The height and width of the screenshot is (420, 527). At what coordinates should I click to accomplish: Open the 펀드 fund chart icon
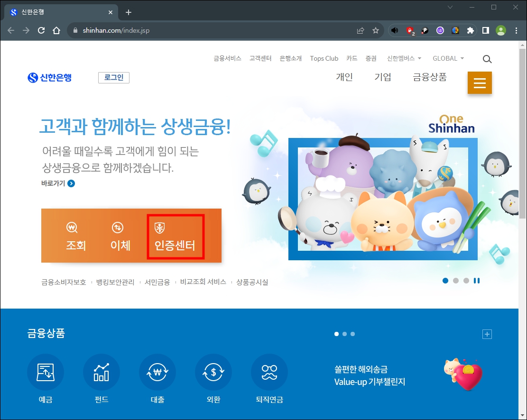pyautogui.click(x=102, y=372)
